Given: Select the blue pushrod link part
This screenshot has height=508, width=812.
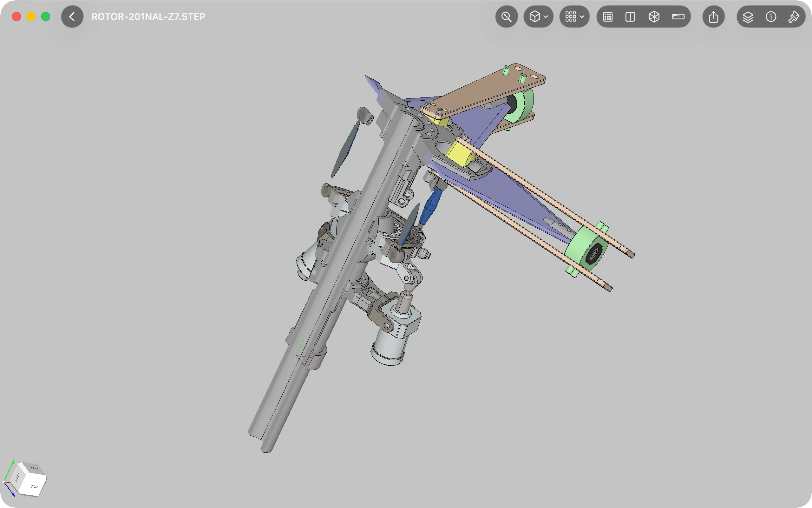Looking at the screenshot, I should [x=430, y=206].
